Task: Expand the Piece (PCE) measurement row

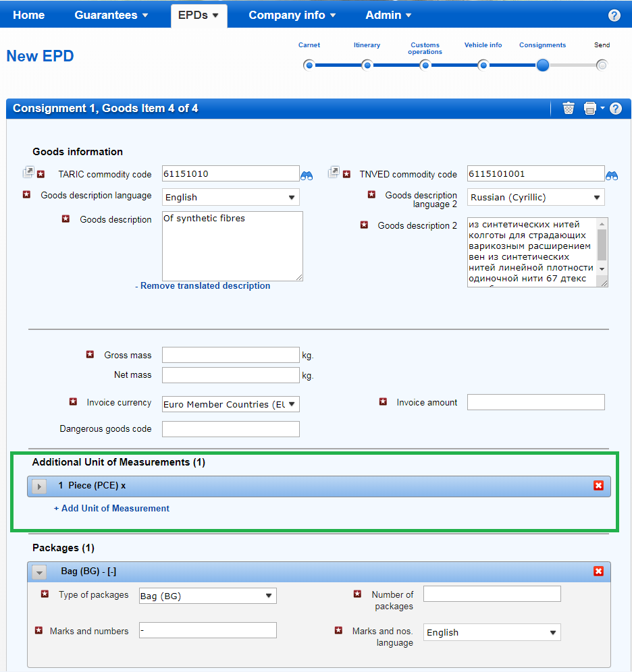Action: pyautogui.click(x=39, y=486)
